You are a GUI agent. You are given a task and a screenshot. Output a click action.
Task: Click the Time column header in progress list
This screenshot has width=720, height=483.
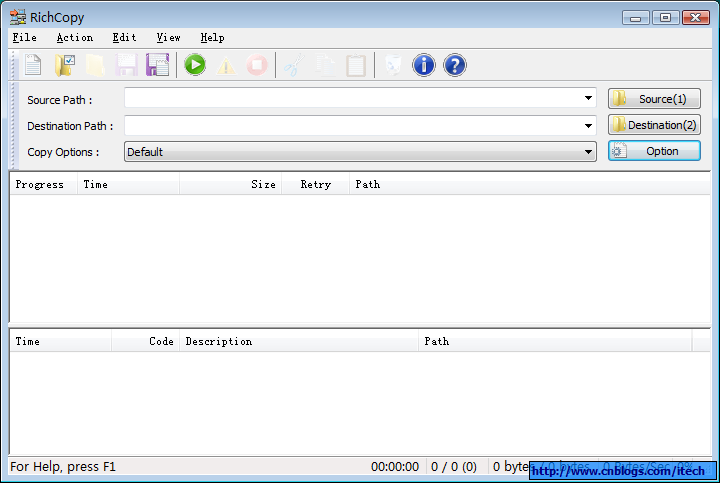tap(128, 185)
